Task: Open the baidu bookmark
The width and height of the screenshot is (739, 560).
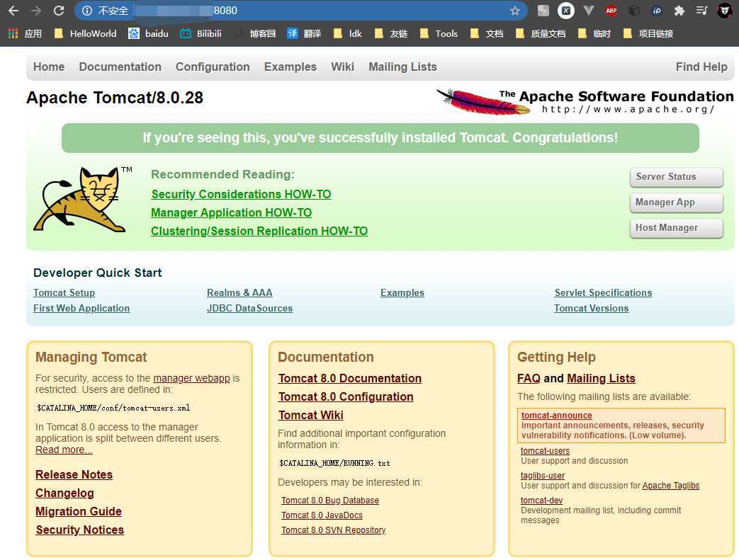Action: click(x=149, y=33)
